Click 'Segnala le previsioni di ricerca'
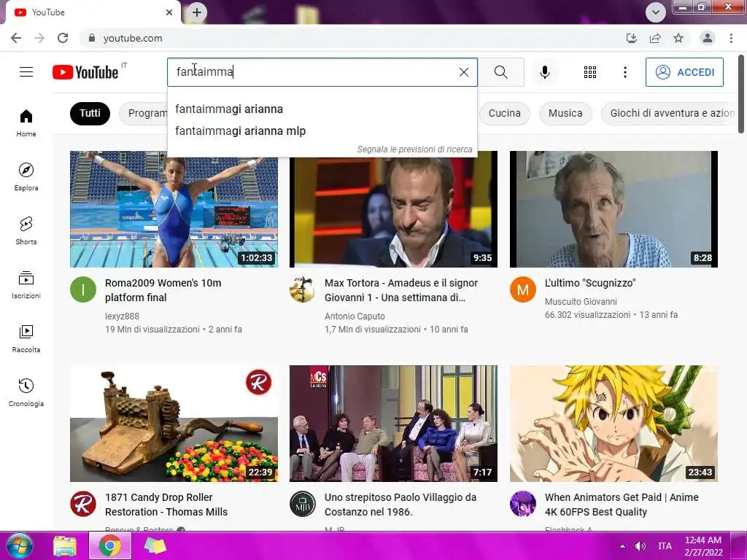 [414, 149]
